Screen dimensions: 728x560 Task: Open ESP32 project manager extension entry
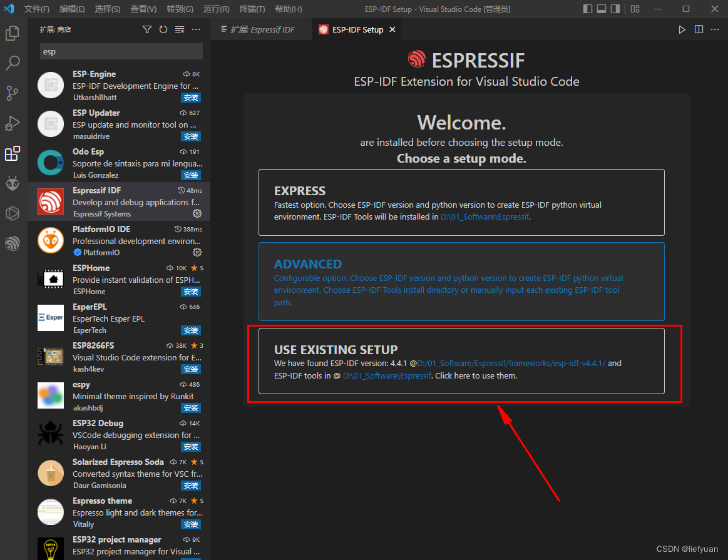[119, 546]
